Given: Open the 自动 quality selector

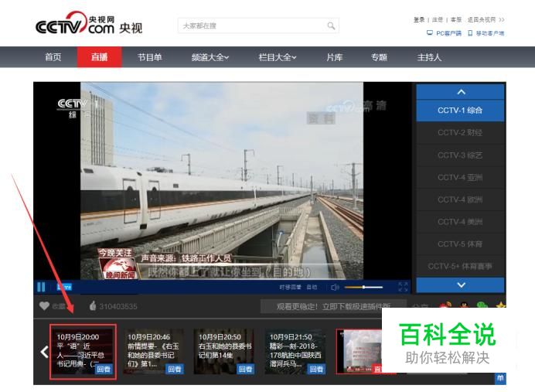Looking at the screenshot, I should [x=312, y=288].
